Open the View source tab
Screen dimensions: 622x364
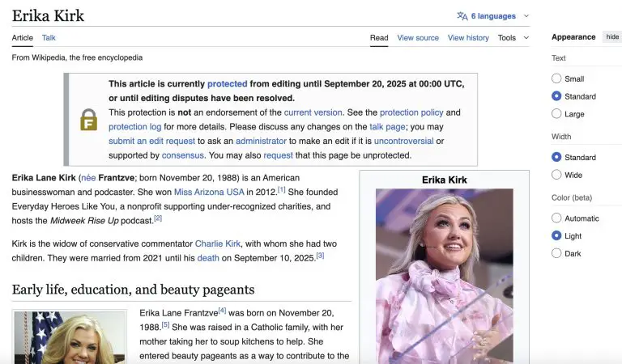[418, 37]
